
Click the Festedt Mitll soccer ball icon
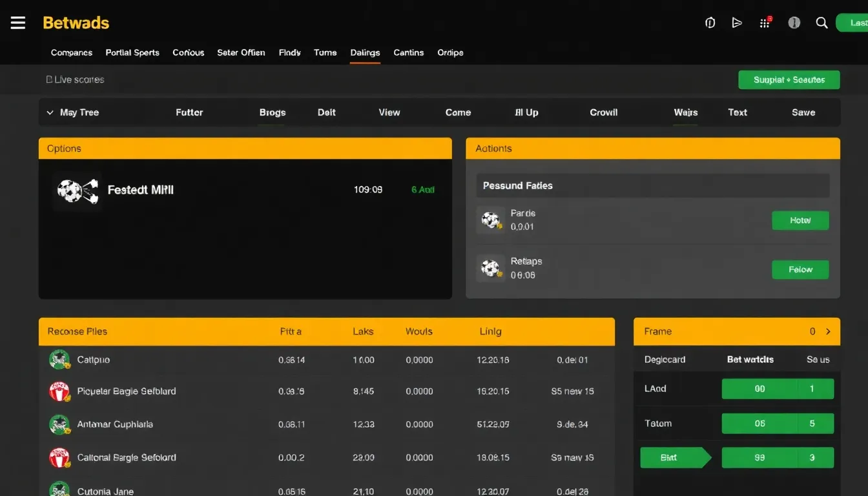(x=77, y=191)
